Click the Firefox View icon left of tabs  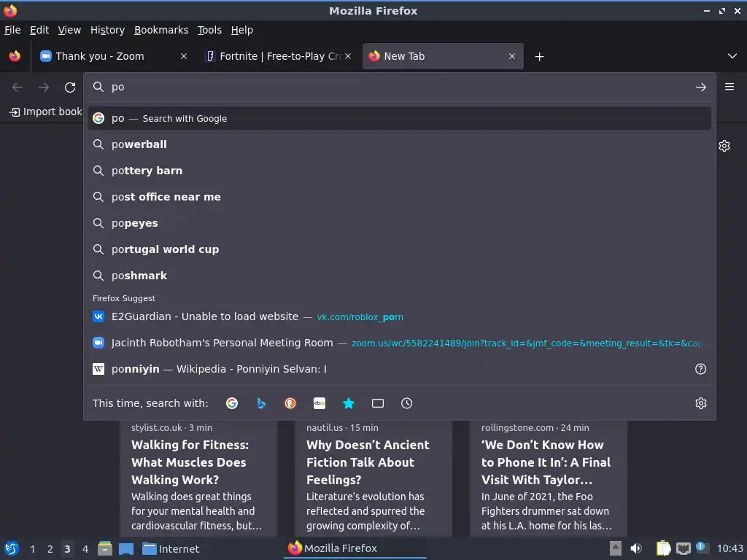[15, 56]
